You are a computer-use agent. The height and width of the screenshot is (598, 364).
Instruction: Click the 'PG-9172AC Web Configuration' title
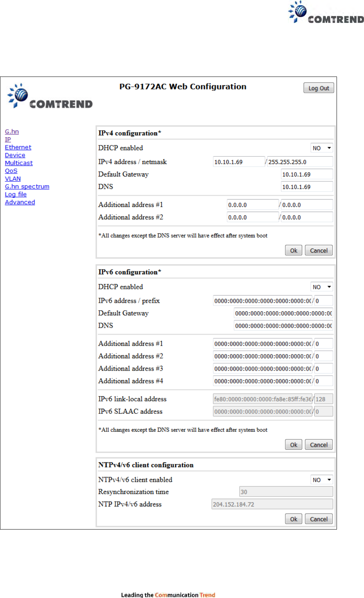tap(183, 87)
